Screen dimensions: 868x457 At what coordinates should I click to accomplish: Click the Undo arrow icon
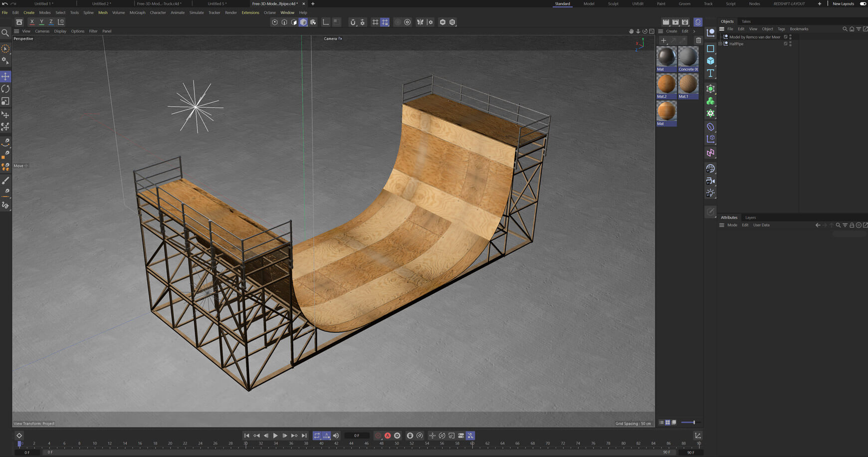coord(4,3)
